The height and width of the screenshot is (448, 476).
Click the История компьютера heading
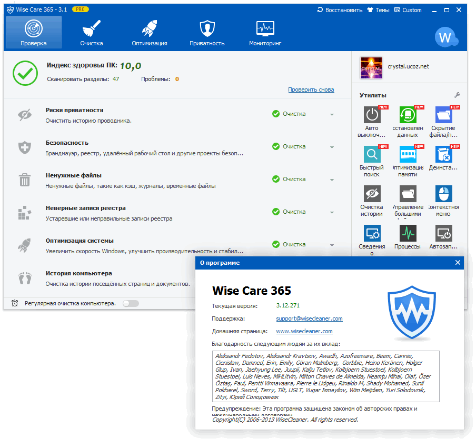pyautogui.click(x=79, y=273)
